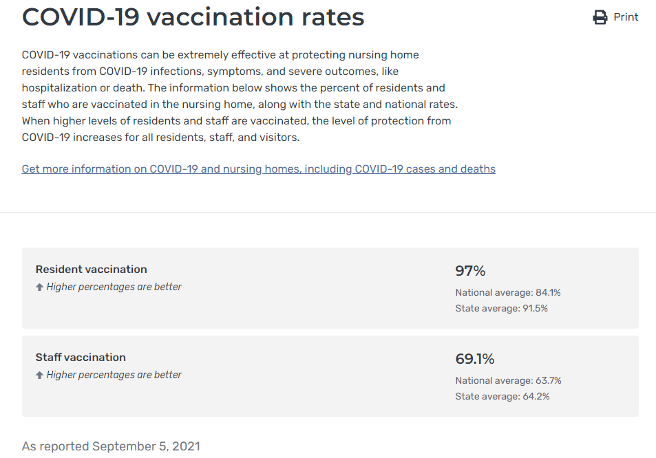The width and height of the screenshot is (656, 458).
Task: Click the National average 63.7% text
Action: pyautogui.click(x=508, y=381)
